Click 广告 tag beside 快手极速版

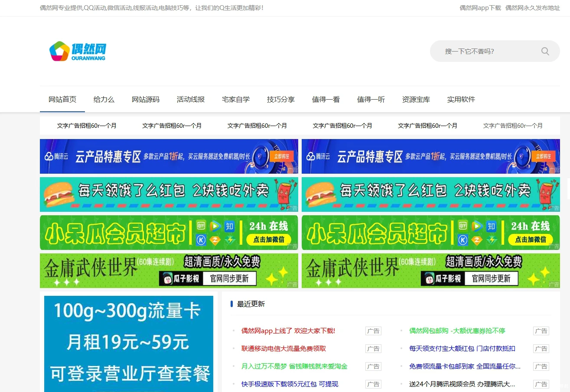(x=373, y=384)
